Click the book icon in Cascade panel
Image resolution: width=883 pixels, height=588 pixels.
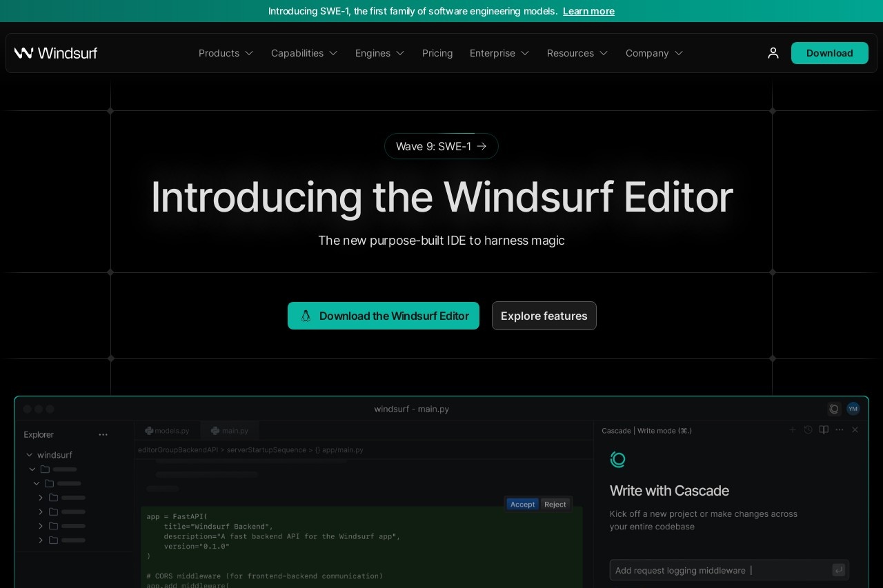point(824,430)
